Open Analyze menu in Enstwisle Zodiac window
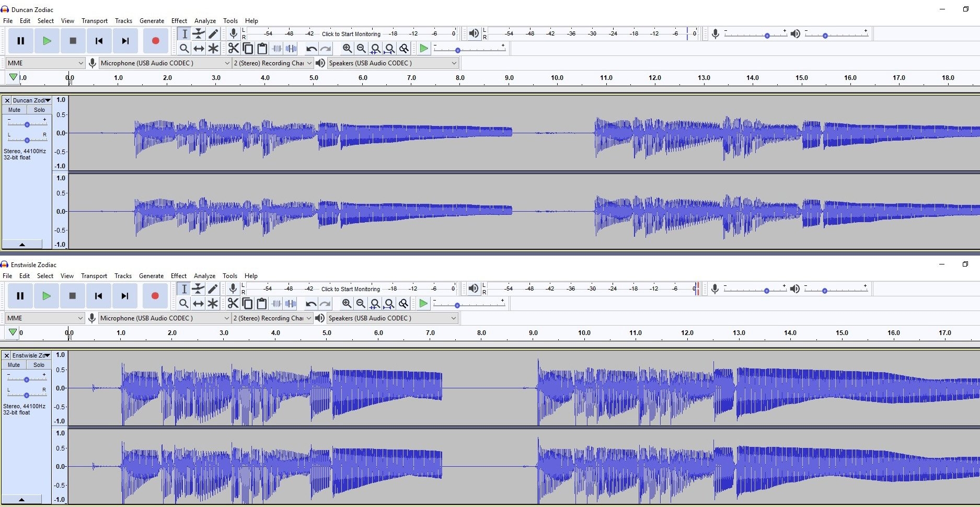Viewport: 980px width, 507px height. (204, 276)
